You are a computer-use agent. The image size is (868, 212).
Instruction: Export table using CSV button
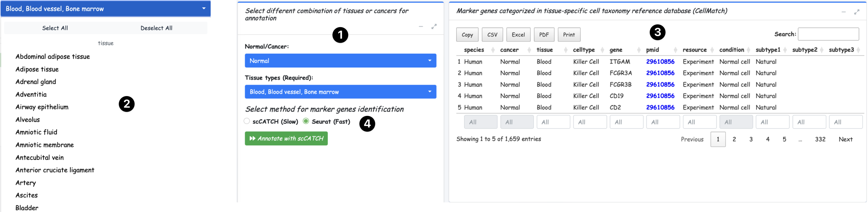[x=492, y=35]
